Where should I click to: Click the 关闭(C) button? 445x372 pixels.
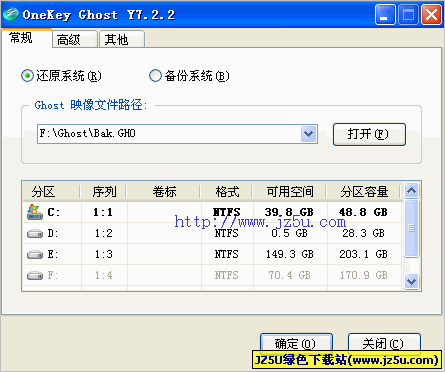[x=384, y=343]
